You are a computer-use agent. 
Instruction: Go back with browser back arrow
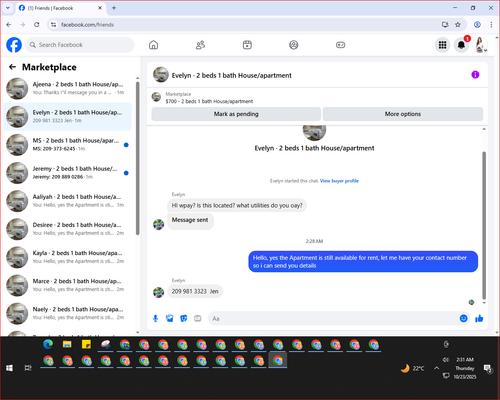pyautogui.click(x=9, y=25)
